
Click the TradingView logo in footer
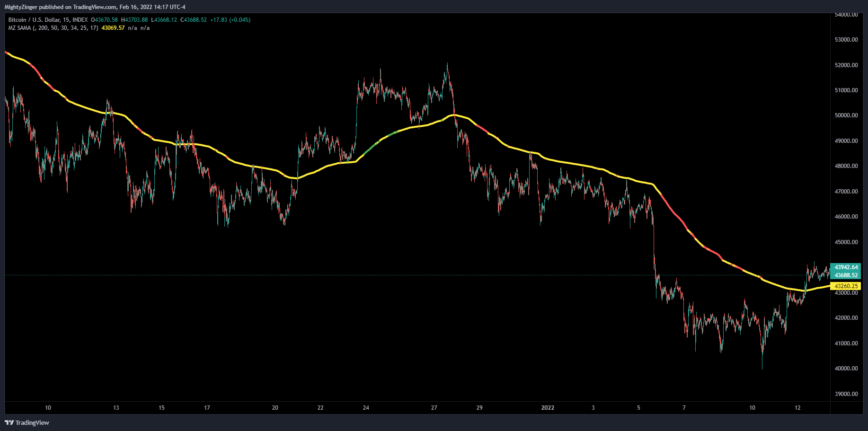[x=27, y=422]
